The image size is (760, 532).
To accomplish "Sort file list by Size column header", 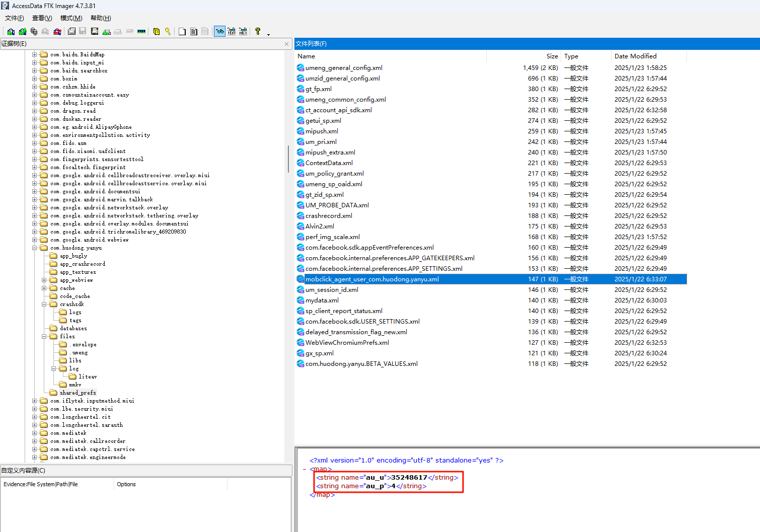I will [552, 56].
